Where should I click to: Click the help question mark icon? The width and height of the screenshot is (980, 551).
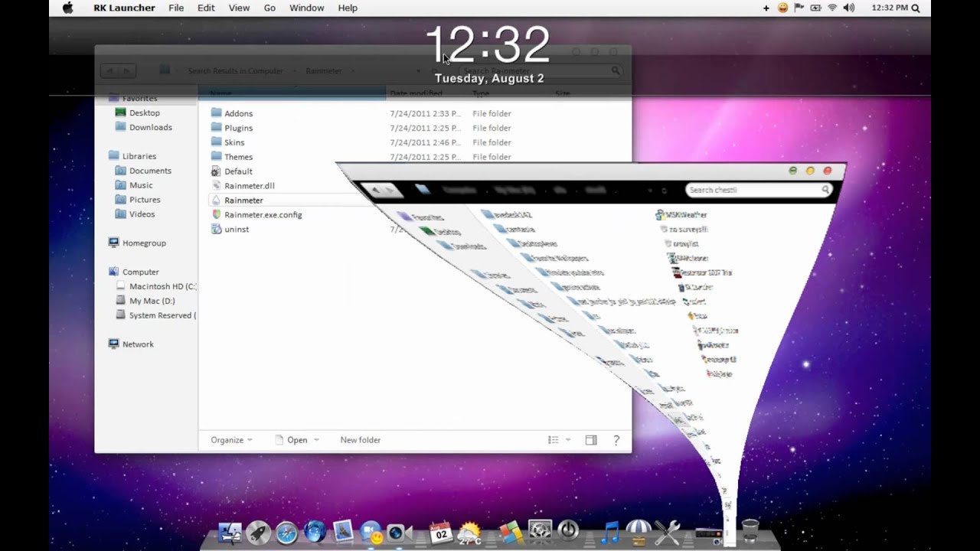pyautogui.click(x=616, y=440)
